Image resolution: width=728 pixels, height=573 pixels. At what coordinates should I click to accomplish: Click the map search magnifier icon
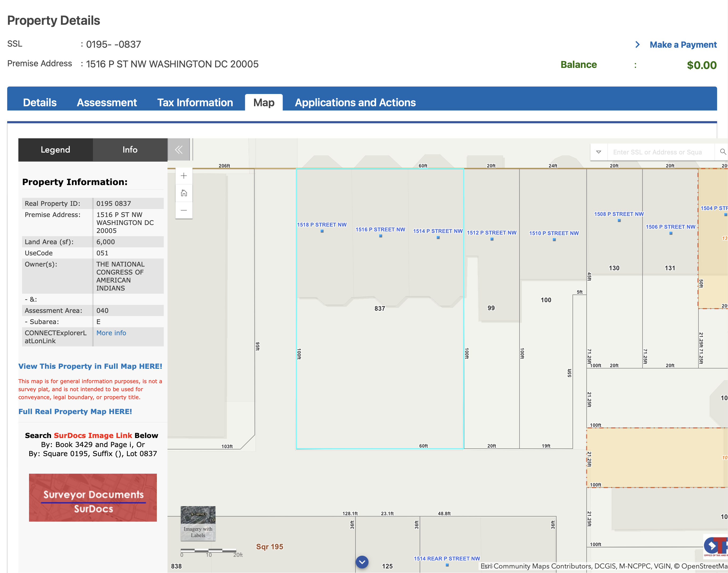[723, 152]
